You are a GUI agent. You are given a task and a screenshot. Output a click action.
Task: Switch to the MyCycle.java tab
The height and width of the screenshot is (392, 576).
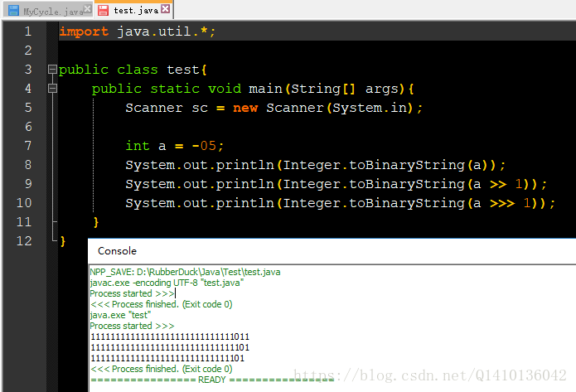[x=47, y=10]
